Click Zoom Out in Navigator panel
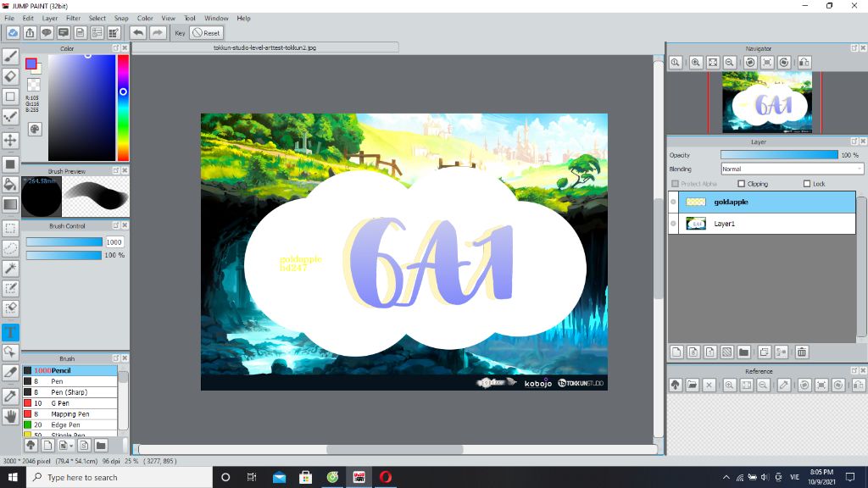Viewport: 868px width, 488px height. coord(730,63)
